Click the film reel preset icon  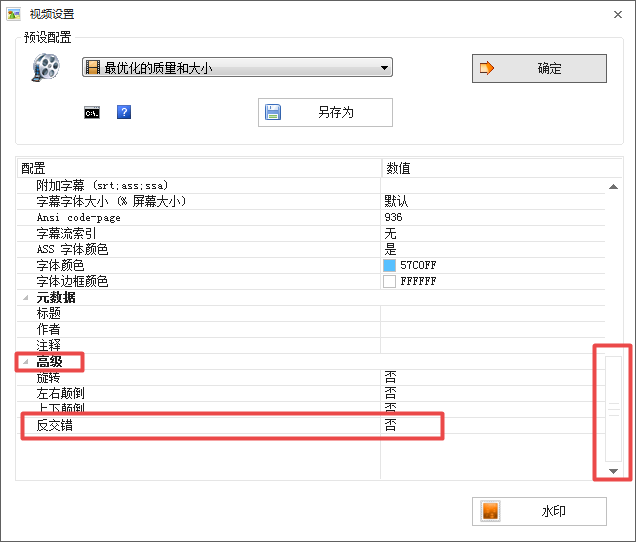[x=45, y=67]
